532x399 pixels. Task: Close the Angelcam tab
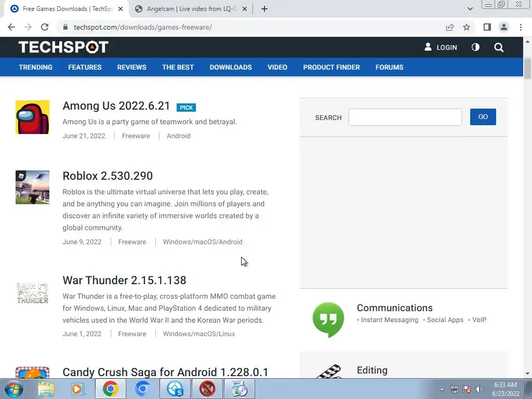tap(245, 9)
